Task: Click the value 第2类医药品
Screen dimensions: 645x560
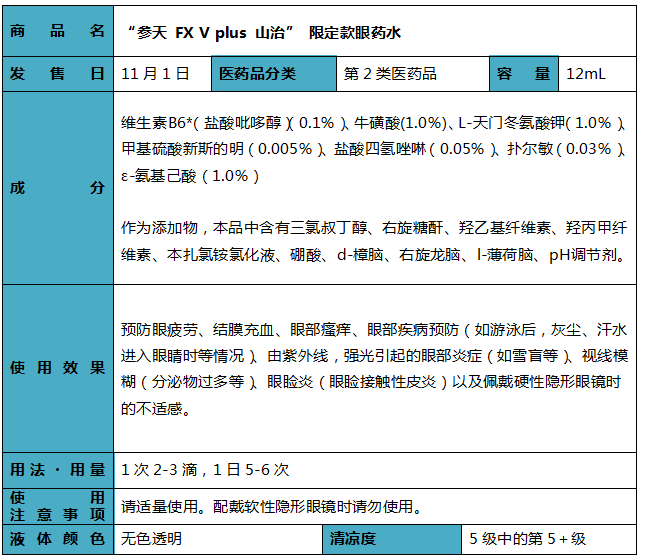Action: click(390, 74)
